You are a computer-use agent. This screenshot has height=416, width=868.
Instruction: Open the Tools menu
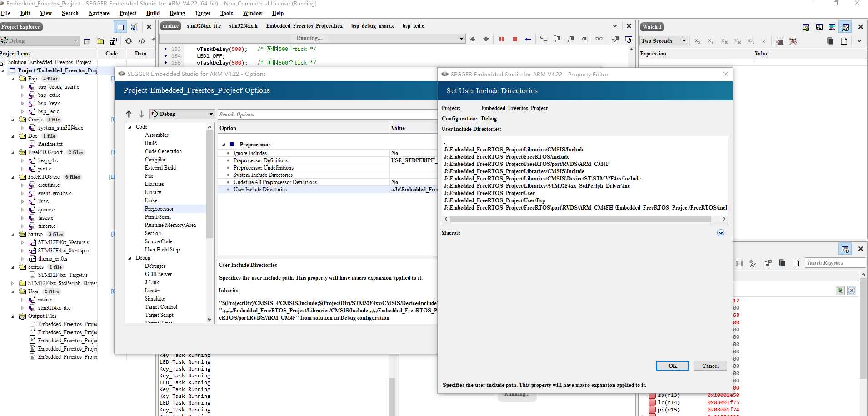pyautogui.click(x=227, y=13)
